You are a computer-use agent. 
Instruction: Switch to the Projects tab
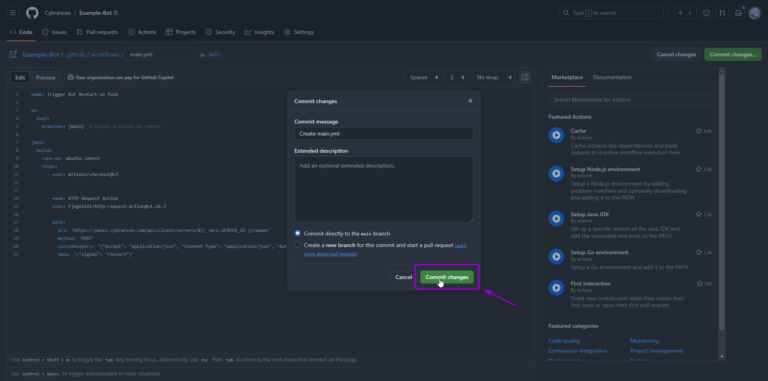(181, 32)
